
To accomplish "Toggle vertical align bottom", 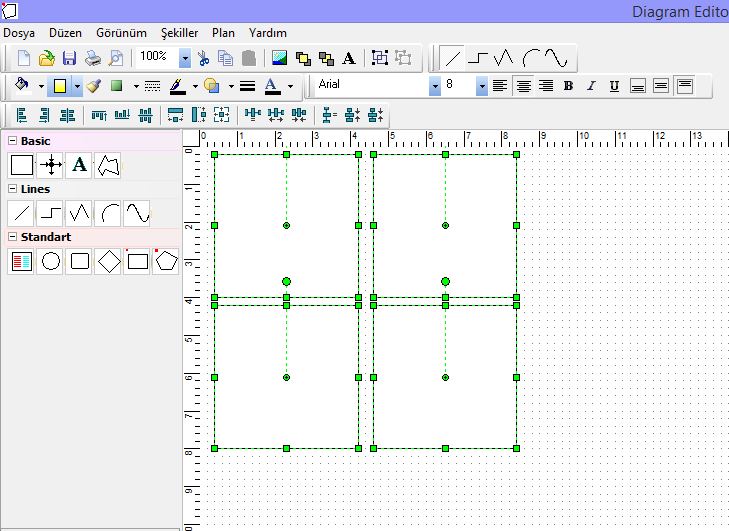I will click(x=637, y=86).
